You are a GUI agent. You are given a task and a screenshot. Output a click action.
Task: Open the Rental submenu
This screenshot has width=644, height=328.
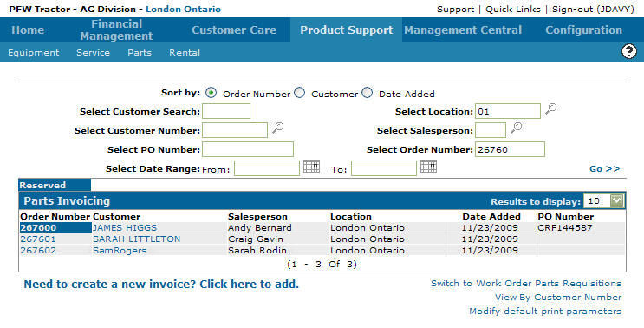click(185, 53)
